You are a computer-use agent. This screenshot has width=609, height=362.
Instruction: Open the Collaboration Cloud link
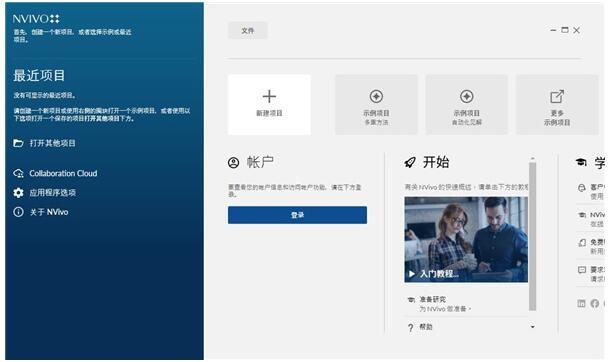pos(63,173)
